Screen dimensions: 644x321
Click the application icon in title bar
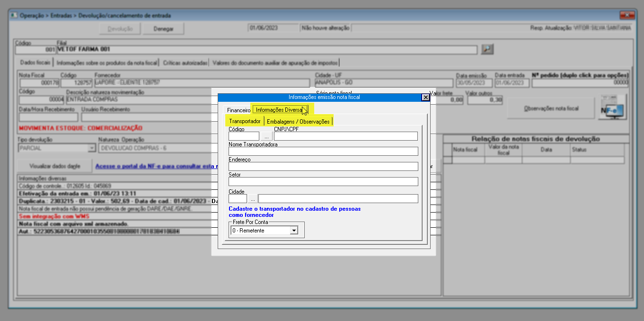(x=14, y=16)
